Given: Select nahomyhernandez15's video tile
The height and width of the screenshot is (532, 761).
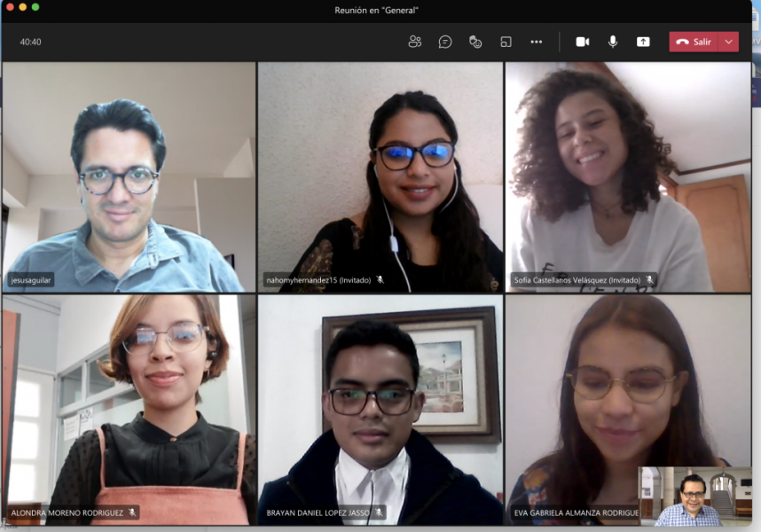Looking at the screenshot, I should coord(380,177).
